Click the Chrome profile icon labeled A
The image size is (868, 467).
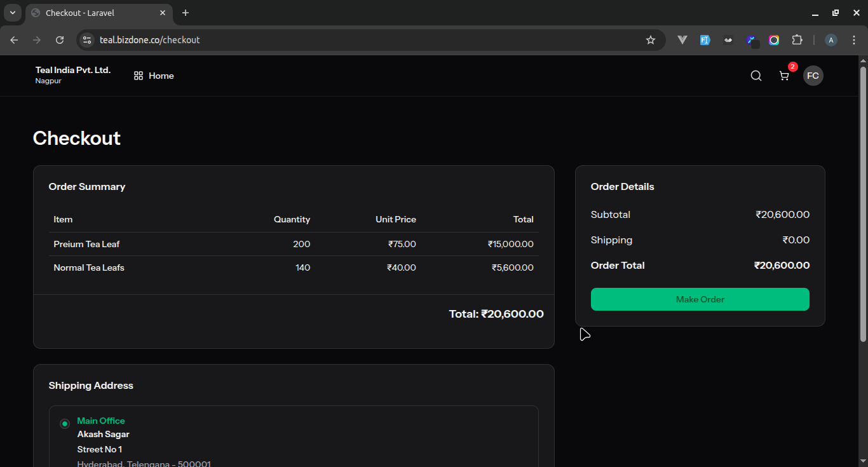click(831, 39)
